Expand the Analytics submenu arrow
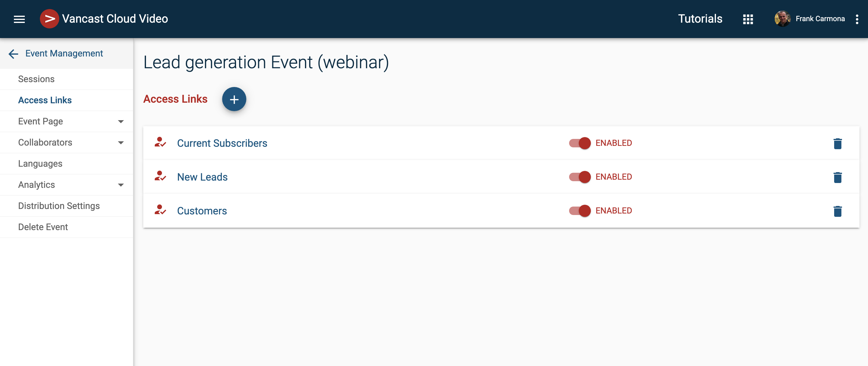 (121, 185)
